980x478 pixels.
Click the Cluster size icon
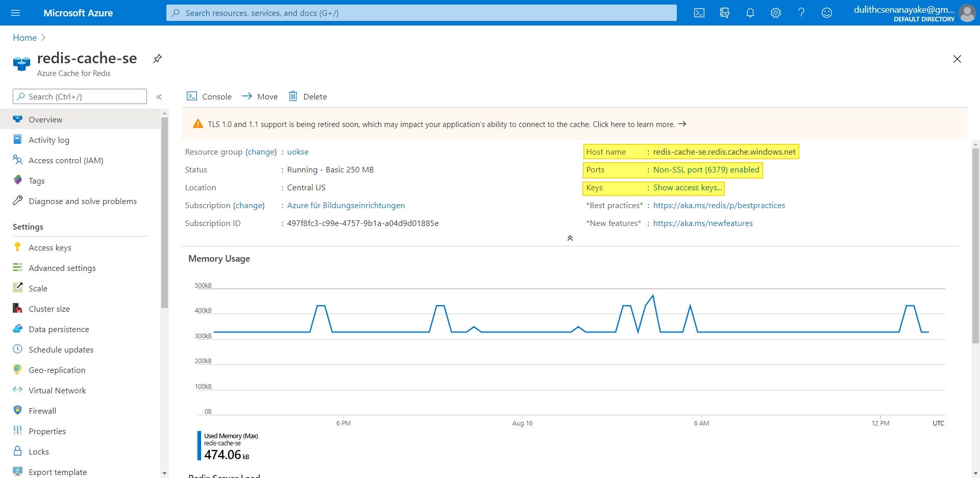17,308
